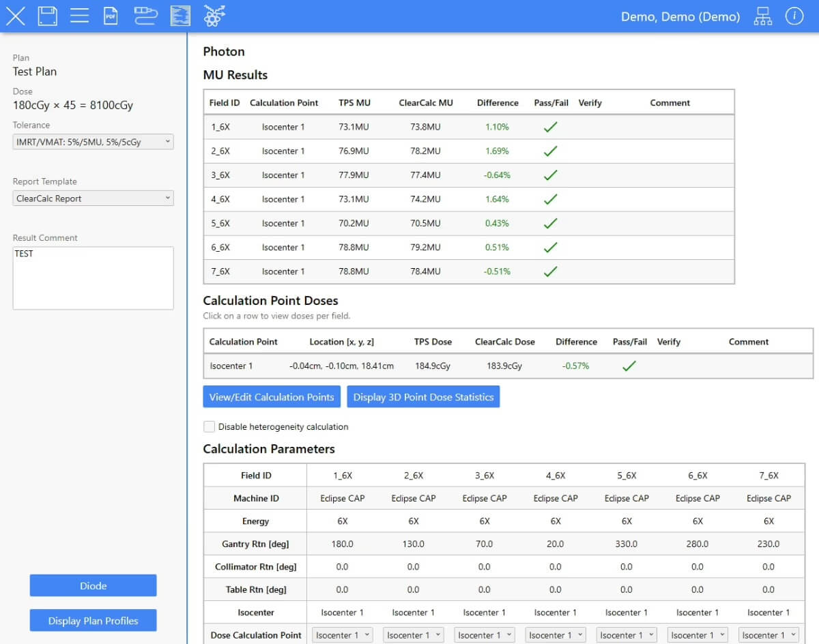
Task: Click the cable connector icon in toolbar
Action: pos(145,16)
